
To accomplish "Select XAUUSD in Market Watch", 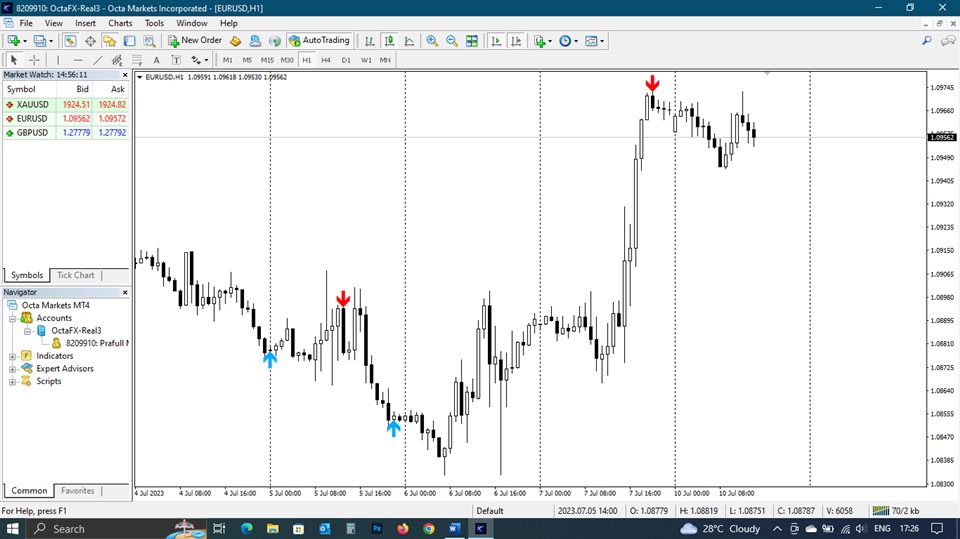I will (32, 104).
